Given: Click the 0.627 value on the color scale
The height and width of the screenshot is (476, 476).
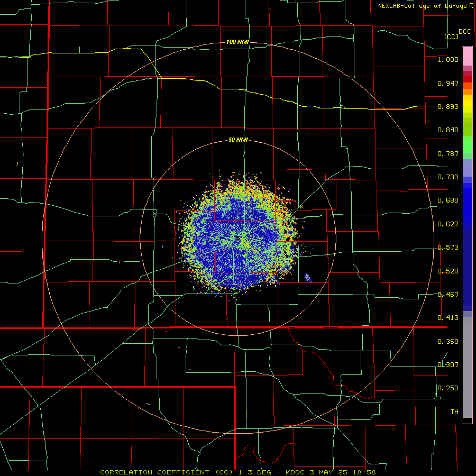Looking at the screenshot, I should click(x=448, y=224).
